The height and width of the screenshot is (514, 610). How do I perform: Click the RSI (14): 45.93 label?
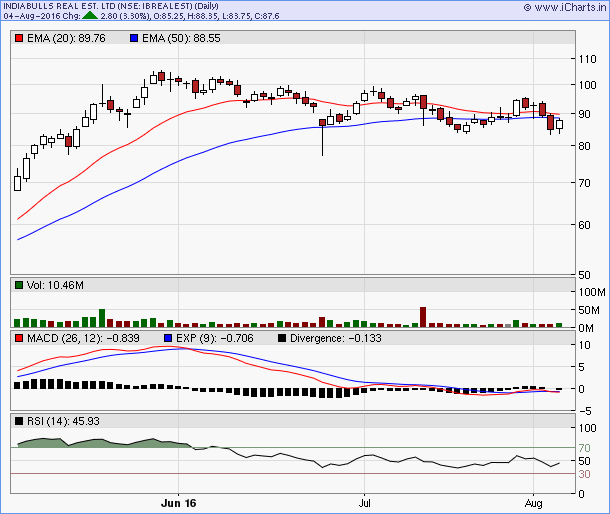(63, 421)
